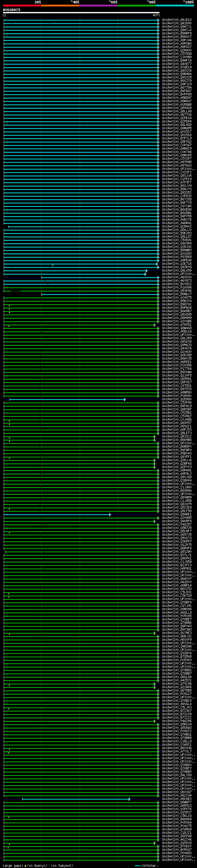Select hit label UniRef100_Q40677
This screenshot has height=868, width=197.
(x=177, y=64)
